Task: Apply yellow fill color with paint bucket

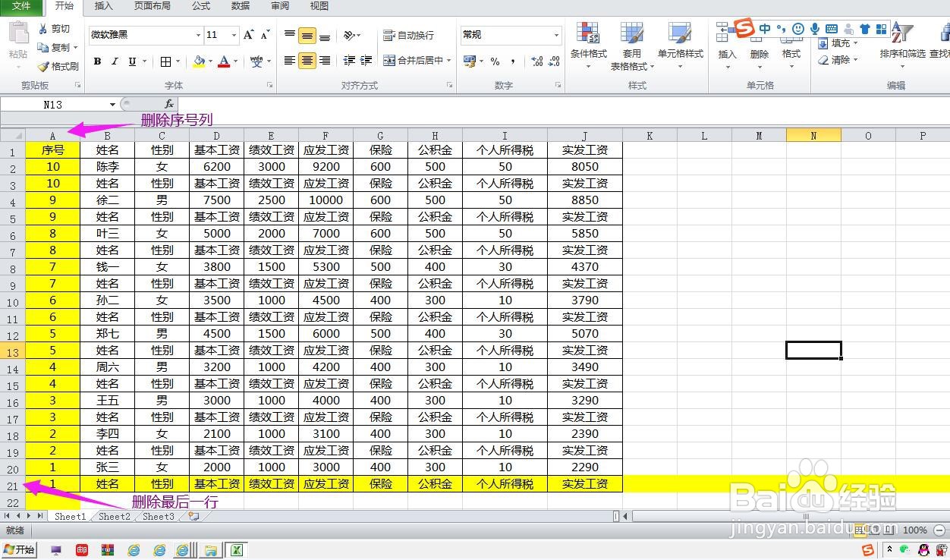Action: 199,61
